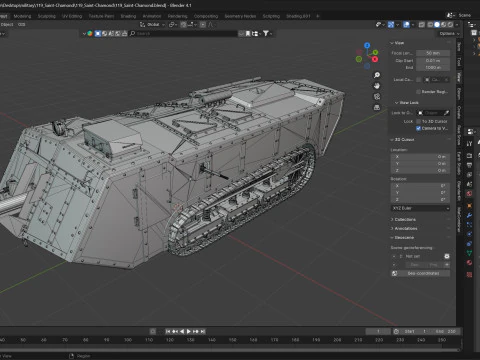Expand the Collections panel
Screen dimensions: 480x360
click(x=403, y=219)
